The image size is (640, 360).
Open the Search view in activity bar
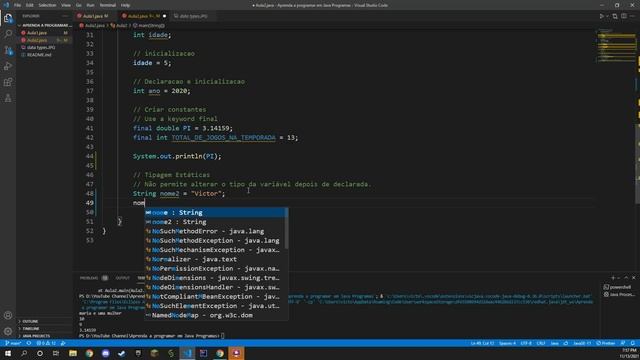(8, 33)
